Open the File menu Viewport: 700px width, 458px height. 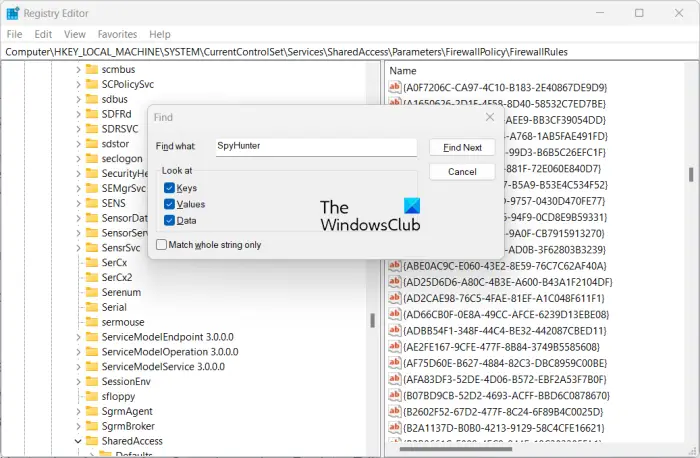(x=14, y=34)
